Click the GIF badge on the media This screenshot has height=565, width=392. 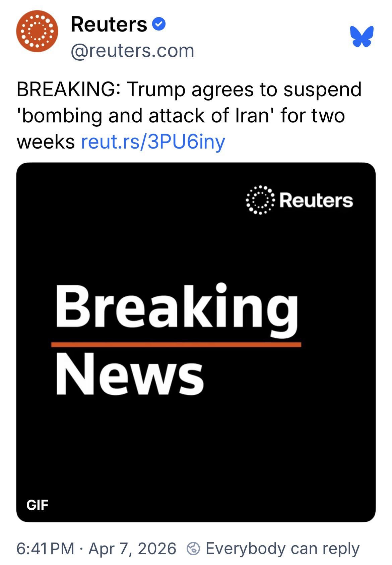pos(38,504)
